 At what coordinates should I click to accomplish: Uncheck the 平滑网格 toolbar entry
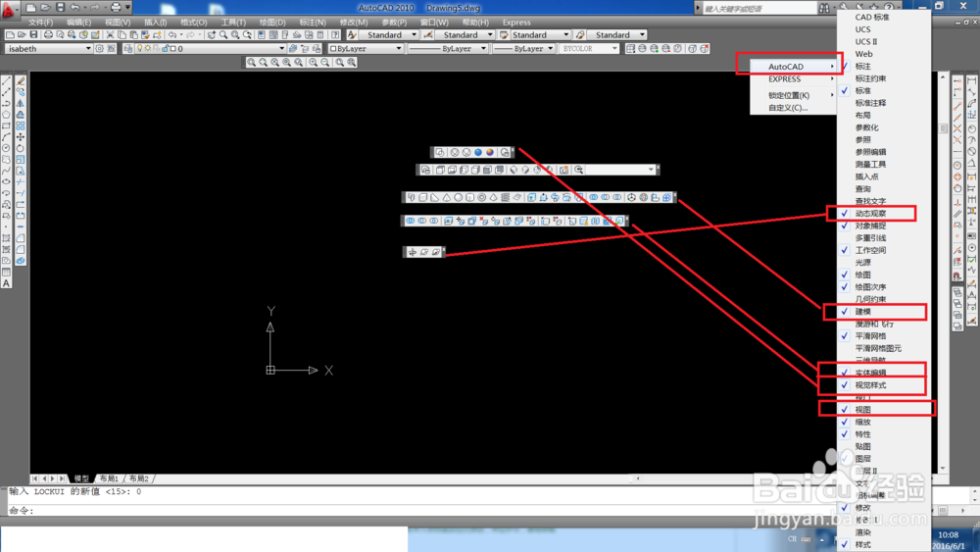click(x=884, y=335)
